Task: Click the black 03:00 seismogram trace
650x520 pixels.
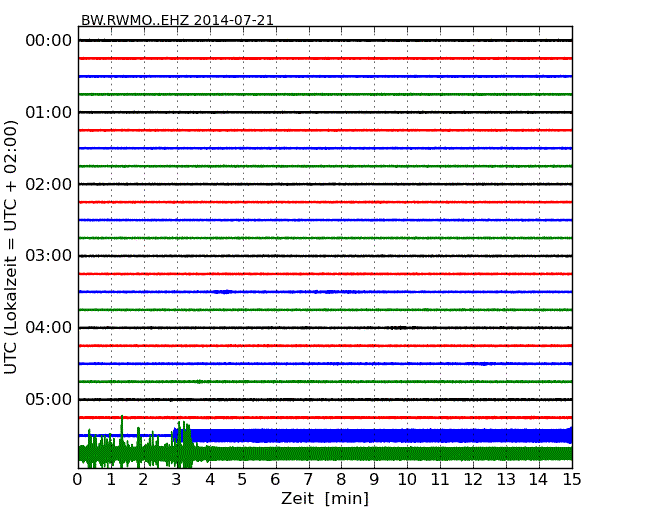Action: click(325, 256)
